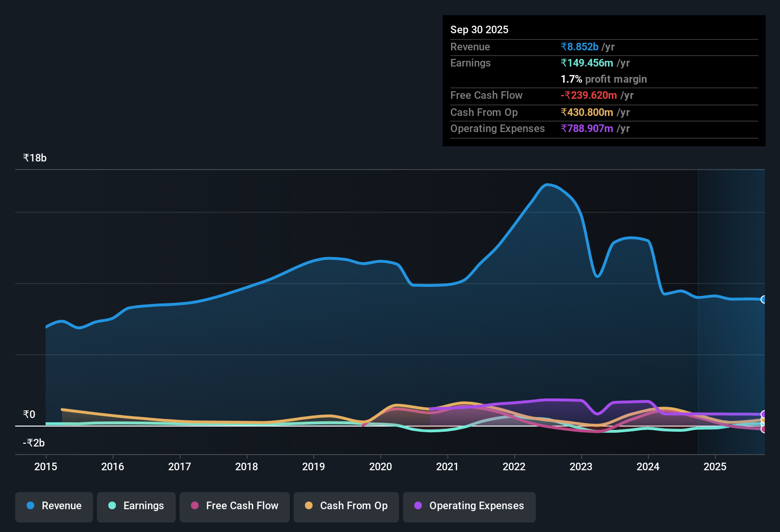The width and height of the screenshot is (780, 532).
Task: Click the Revenue endpoint marker on chart
Action: (764, 299)
